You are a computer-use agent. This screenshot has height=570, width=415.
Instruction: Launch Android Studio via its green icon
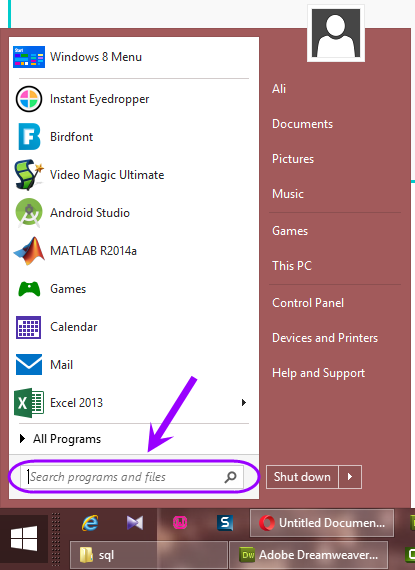(29, 213)
